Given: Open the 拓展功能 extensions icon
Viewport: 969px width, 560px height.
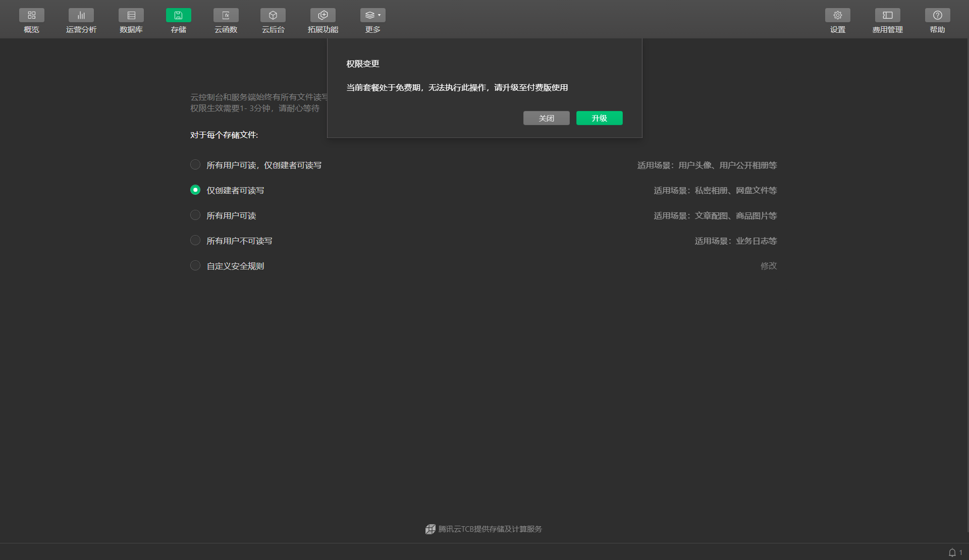Looking at the screenshot, I should [323, 16].
